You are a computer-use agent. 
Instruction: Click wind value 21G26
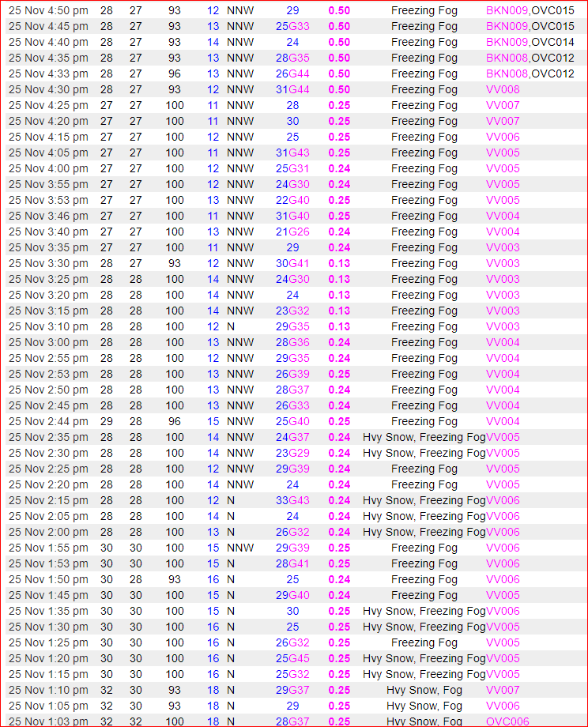point(292,232)
